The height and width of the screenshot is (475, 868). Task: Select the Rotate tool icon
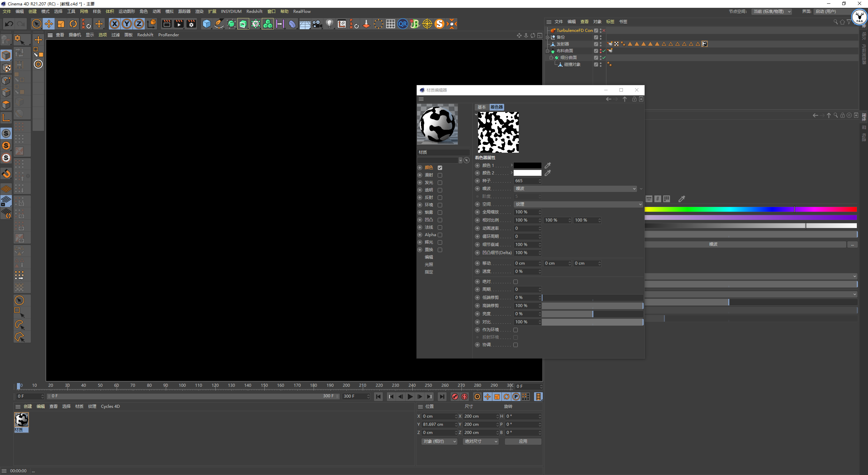pos(73,24)
